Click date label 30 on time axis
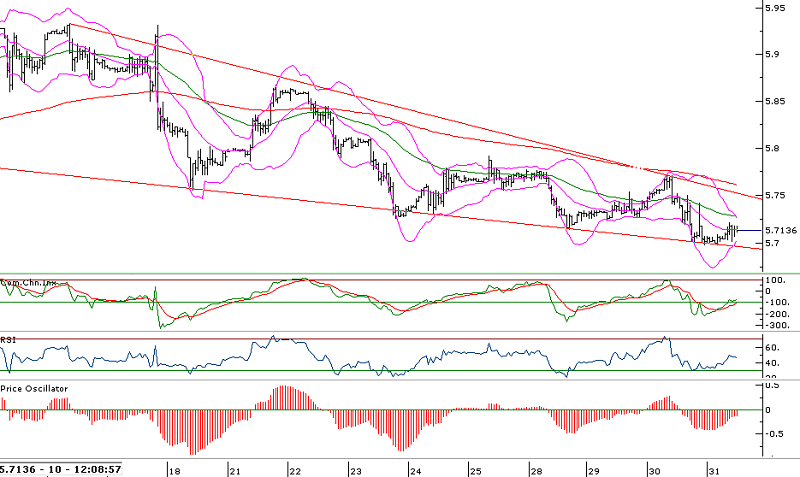Viewport: 800px width, 477px height. point(654,471)
